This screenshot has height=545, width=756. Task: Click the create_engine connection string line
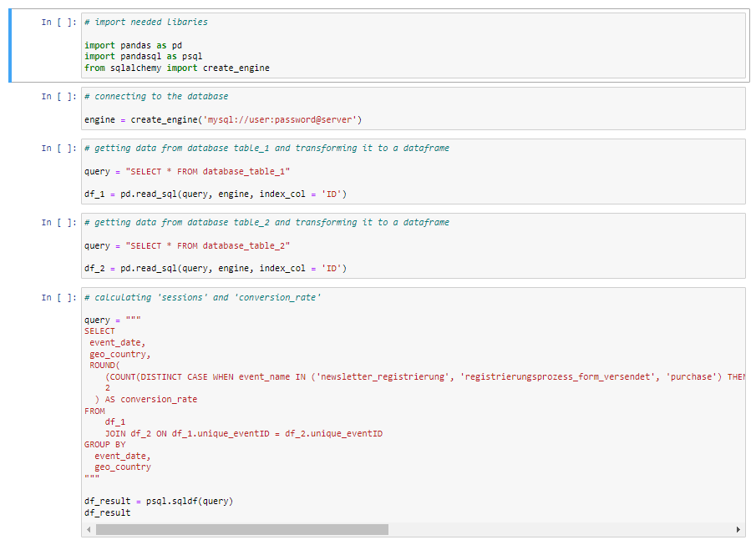[223, 119]
